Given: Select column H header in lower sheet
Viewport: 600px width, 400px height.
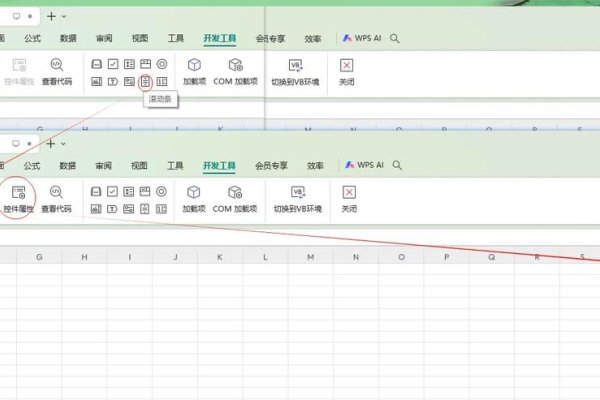Looking at the screenshot, I should (84, 257).
